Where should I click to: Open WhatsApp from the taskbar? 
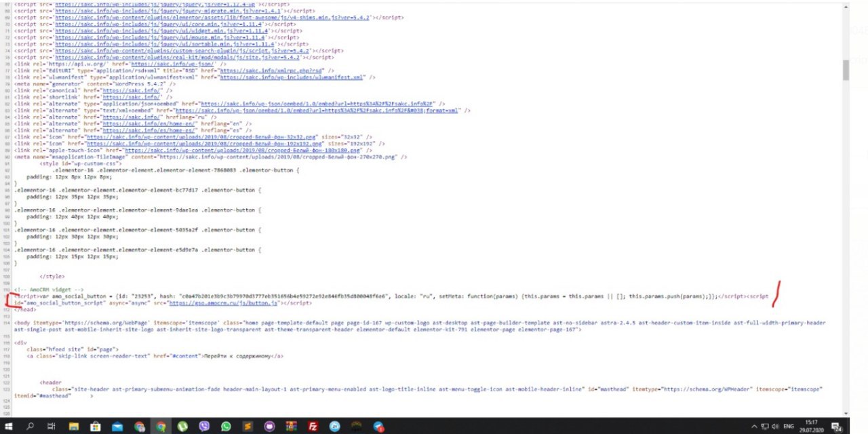point(226,426)
